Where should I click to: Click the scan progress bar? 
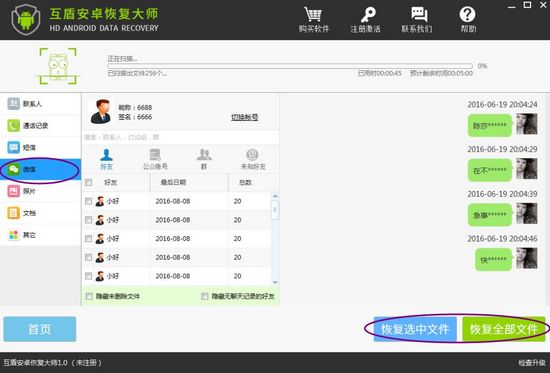tap(290, 66)
